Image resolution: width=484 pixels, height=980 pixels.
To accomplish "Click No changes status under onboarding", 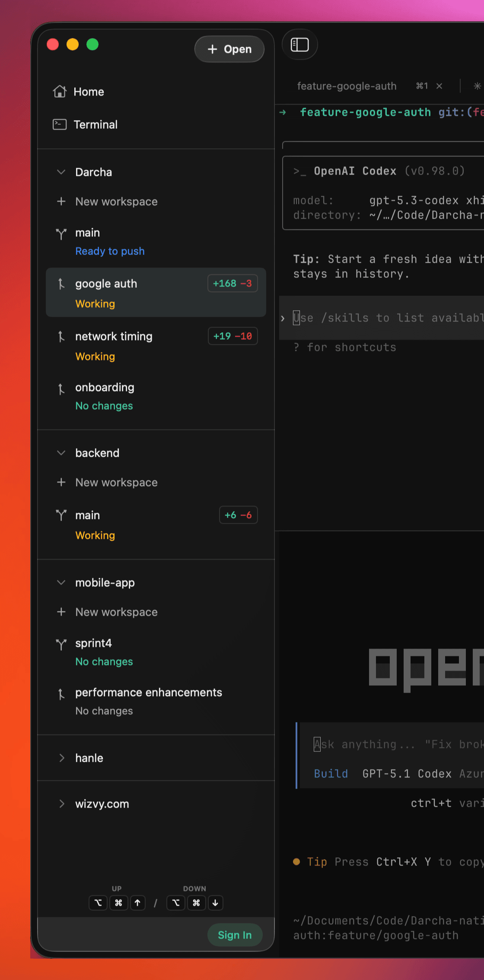I will (104, 406).
